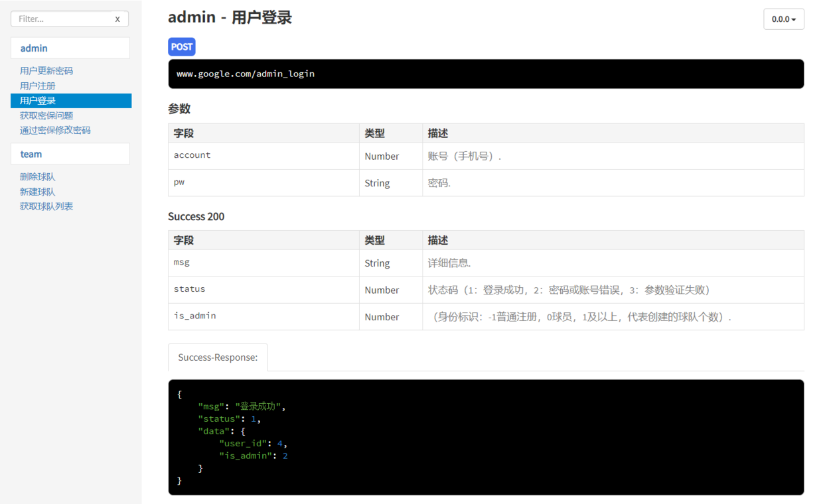823x504 pixels.
Task: Click the 身份标识 description cell
Action: [x=613, y=317]
